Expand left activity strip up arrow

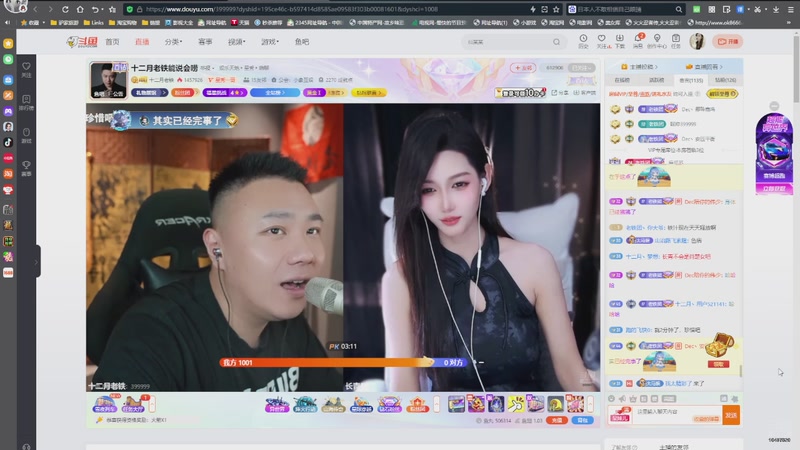click(x=152, y=404)
